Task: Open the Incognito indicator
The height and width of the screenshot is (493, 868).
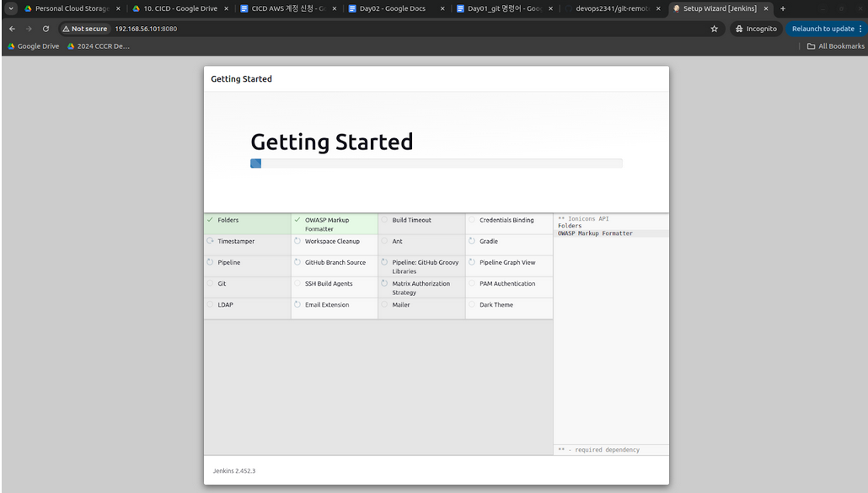Action: point(756,29)
